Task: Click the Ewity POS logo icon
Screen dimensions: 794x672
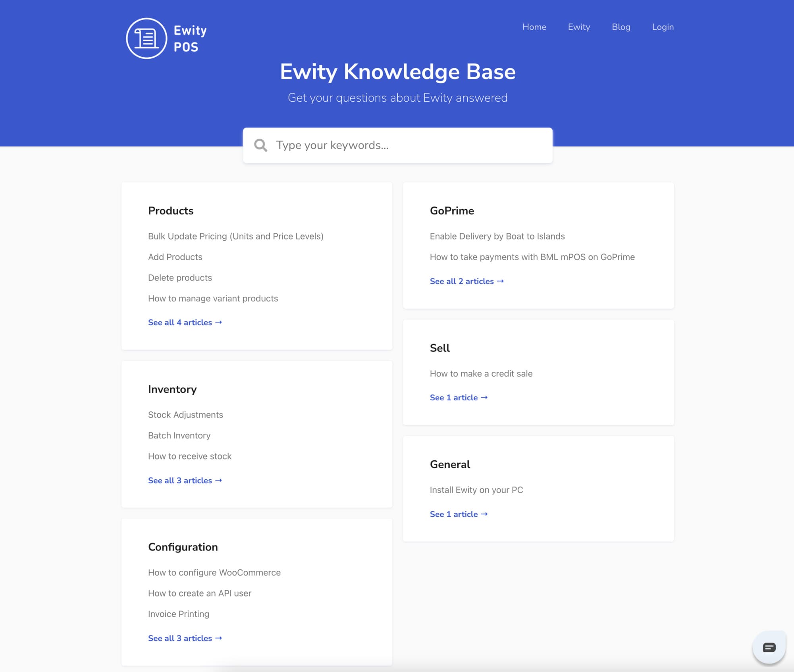Action: (x=146, y=39)
